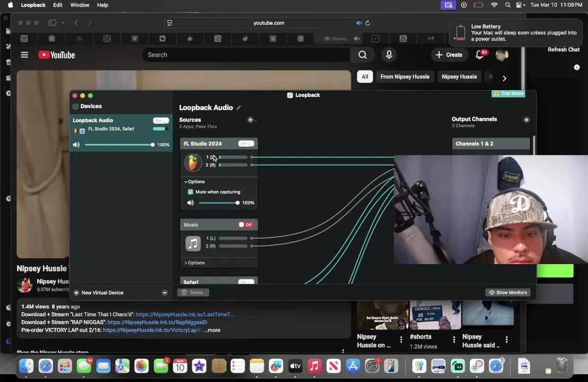Adjust the Loopback Audio device volume slider

[x=119, y=145]
